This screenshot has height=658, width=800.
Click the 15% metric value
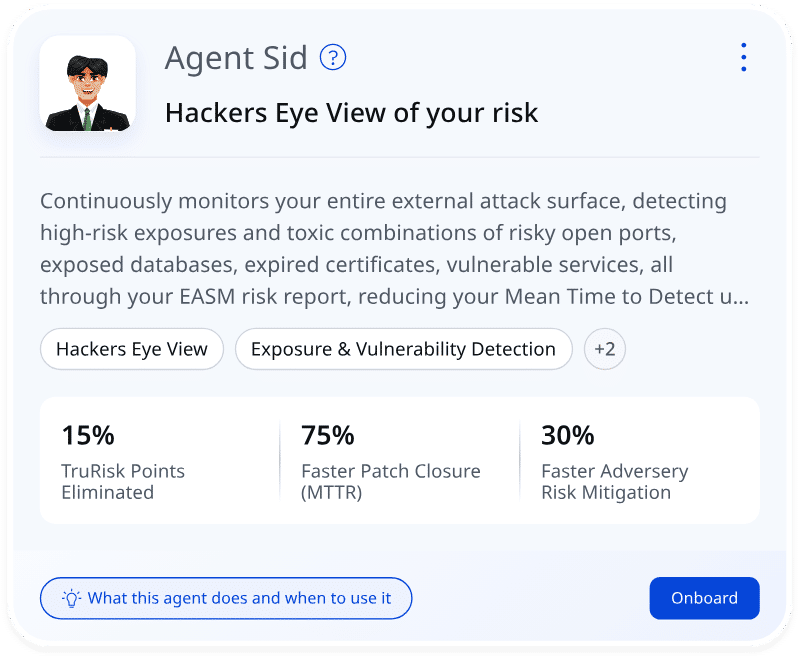pyautogui.click(x=88, y=435)
